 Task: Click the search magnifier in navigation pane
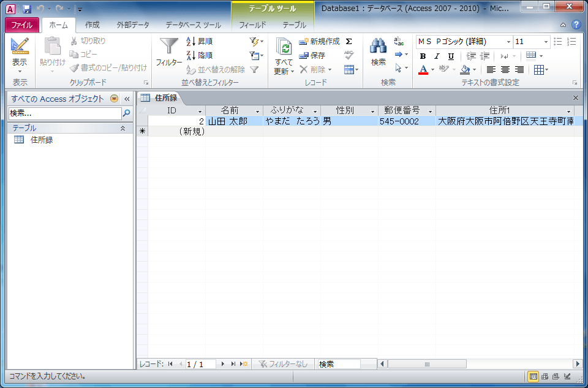point(127,113)
